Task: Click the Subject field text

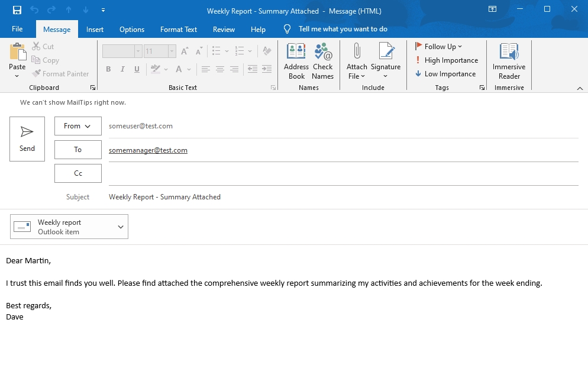Action: (164, 197)
